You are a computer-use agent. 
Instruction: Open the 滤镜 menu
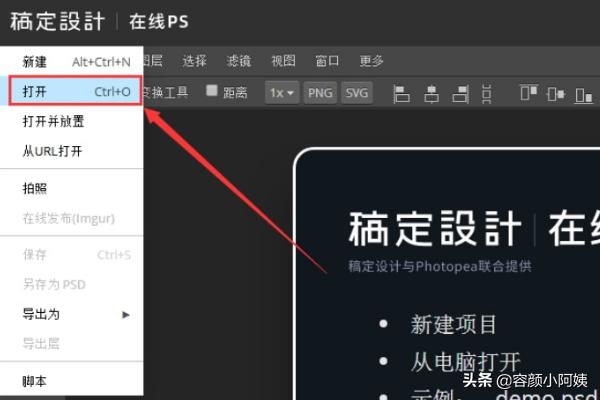239,61
